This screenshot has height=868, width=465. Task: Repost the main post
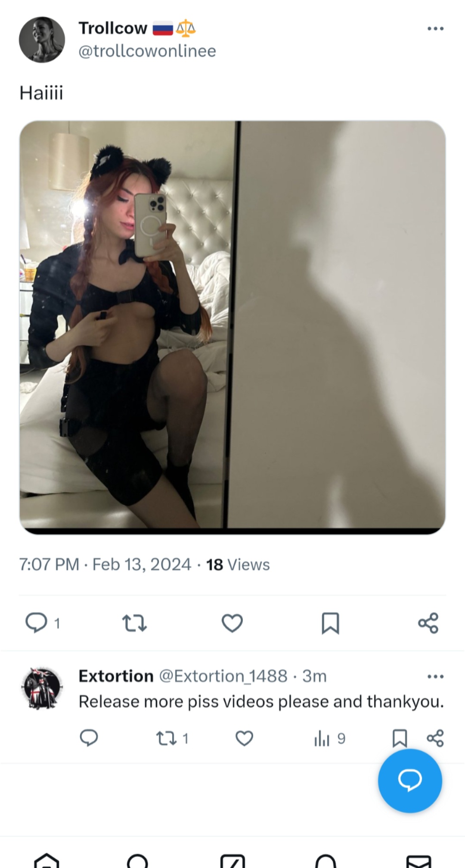[134, 623]
